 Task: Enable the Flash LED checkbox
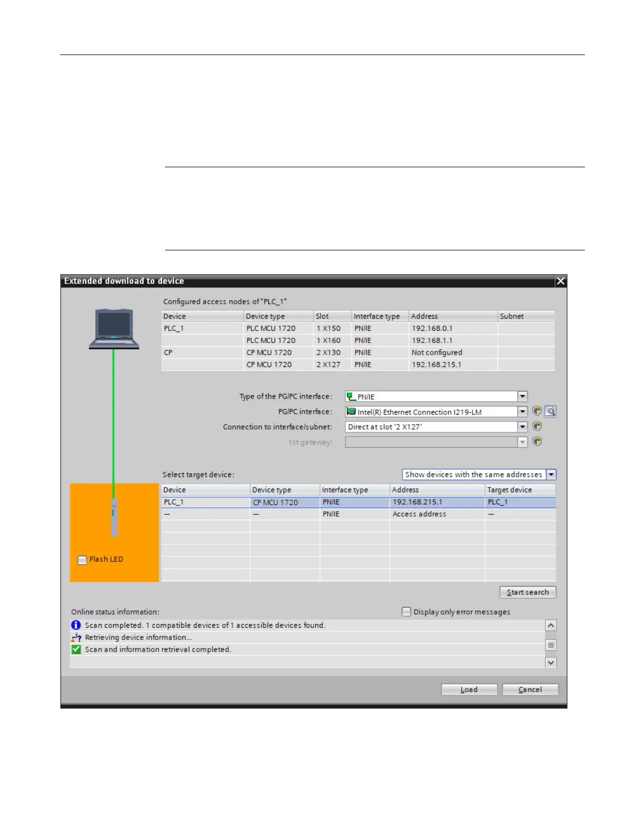82,559
